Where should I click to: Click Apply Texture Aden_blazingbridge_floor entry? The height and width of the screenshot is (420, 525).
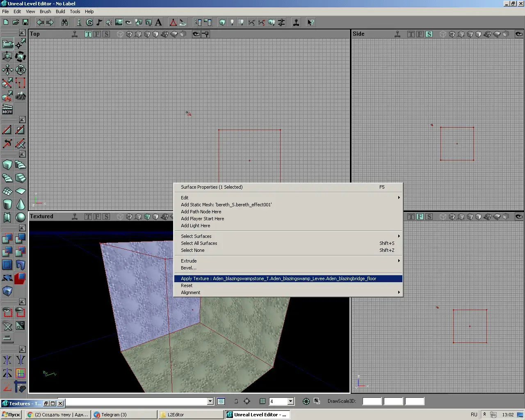(x=288, y=278)
